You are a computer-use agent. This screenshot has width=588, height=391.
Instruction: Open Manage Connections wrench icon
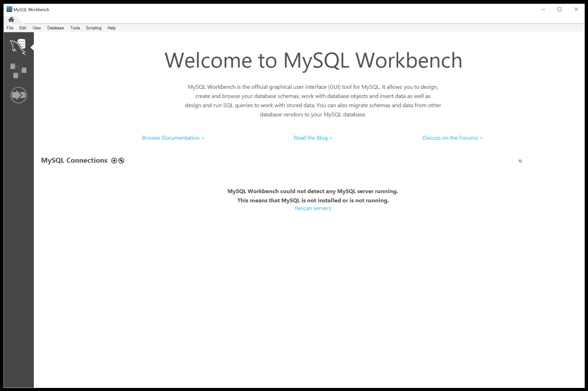[121, 161]
